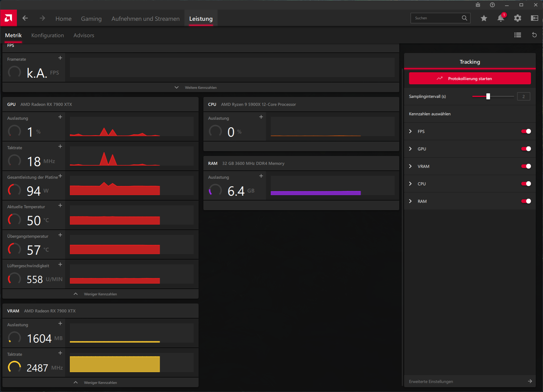The height and width of the screenshot is (392, 543).
Task: Click 'AMD Ryzen 9 5900X 12-Core Processor' label
Action: pyautogui.click(x=259, y=104)
